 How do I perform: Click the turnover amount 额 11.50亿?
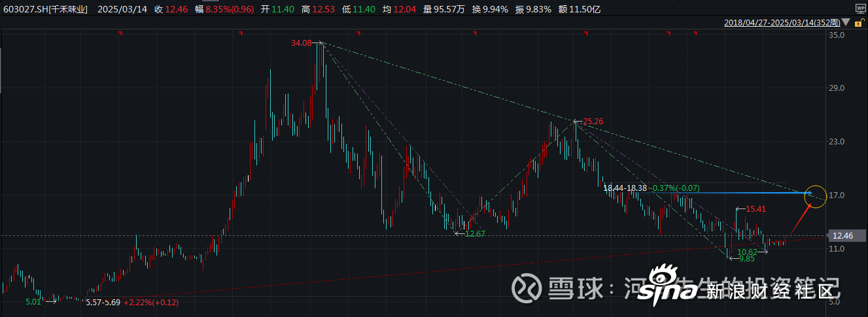pyautogui.click(x=579, y=9)
